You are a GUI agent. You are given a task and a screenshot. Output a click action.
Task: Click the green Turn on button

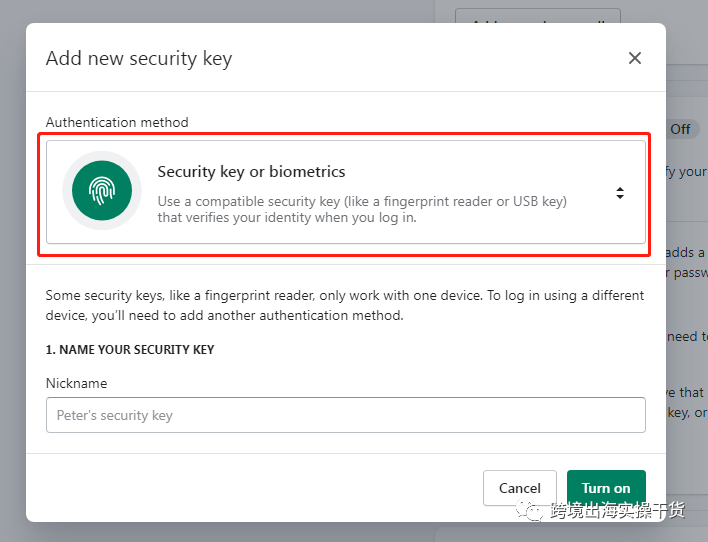coord(606,488)
